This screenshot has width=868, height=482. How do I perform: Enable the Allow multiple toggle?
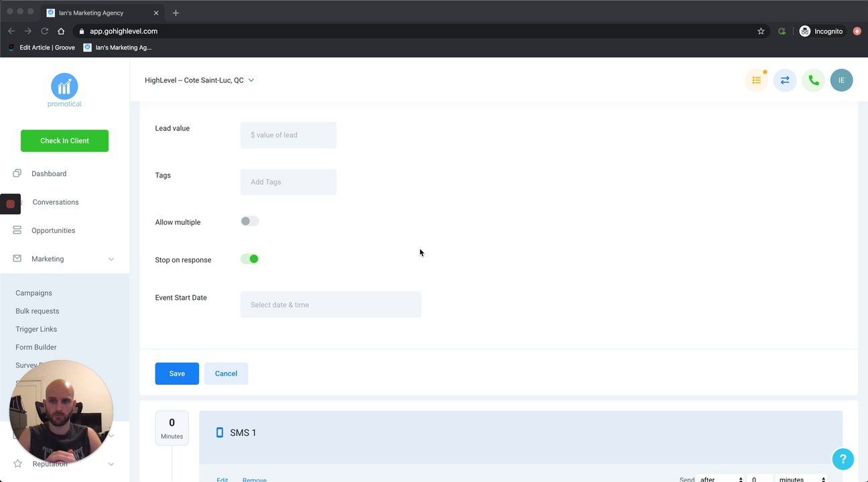(x=249, y=221)
